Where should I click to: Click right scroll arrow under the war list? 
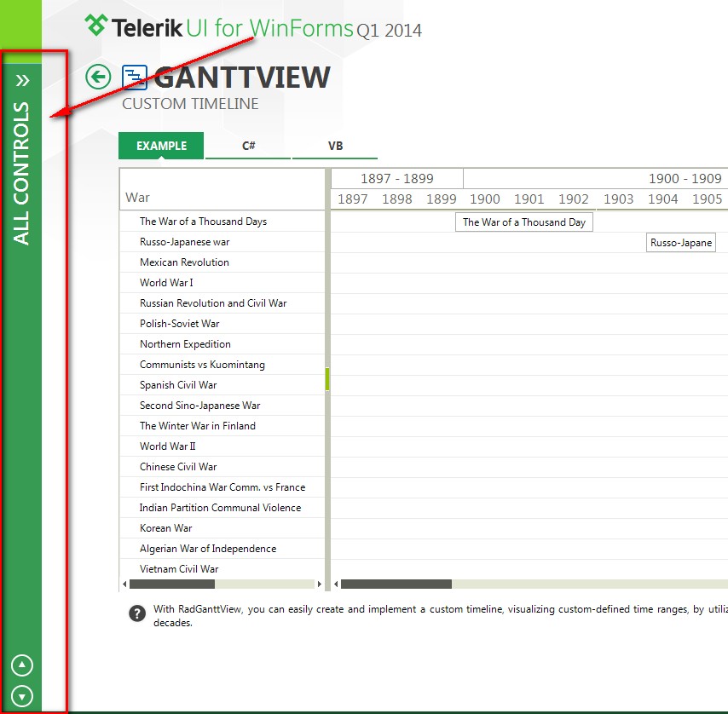point(319,584)
